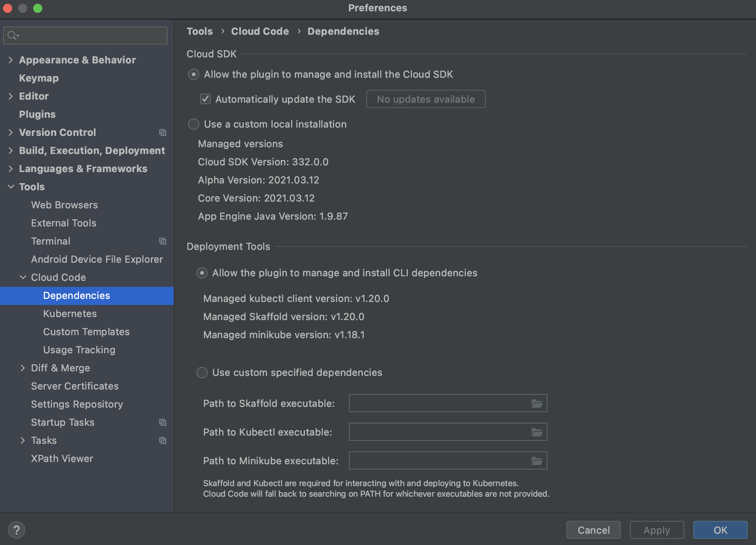Select Allow plugin to manage CLI dependencies radio
The width and height of the screenshot is (756, 545).
pos(202,273)
